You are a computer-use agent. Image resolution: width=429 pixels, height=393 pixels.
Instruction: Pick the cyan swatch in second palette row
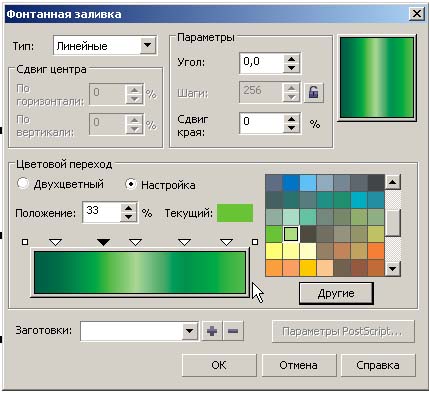[x=359, y=200]
